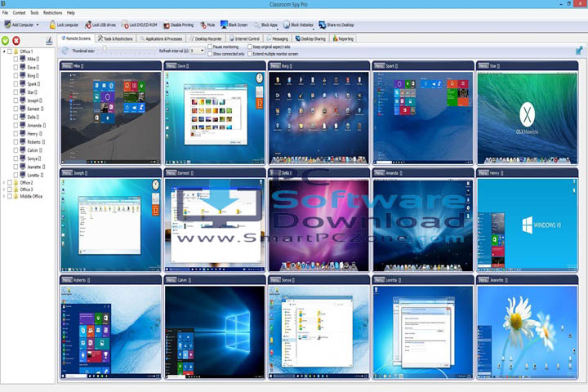This screenshot has height=392, width=588.
Task: Open the Help menu
Action: point(71,13)
